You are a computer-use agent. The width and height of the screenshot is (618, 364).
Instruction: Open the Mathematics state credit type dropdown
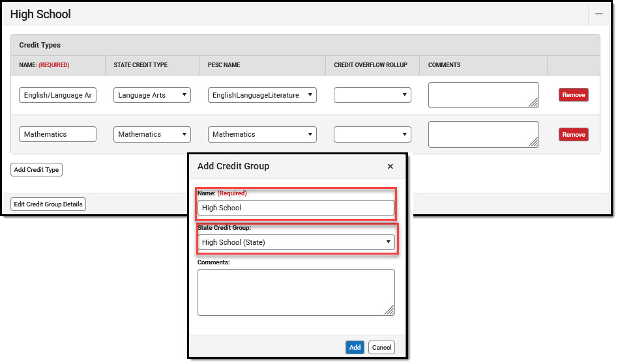(152, 134)
